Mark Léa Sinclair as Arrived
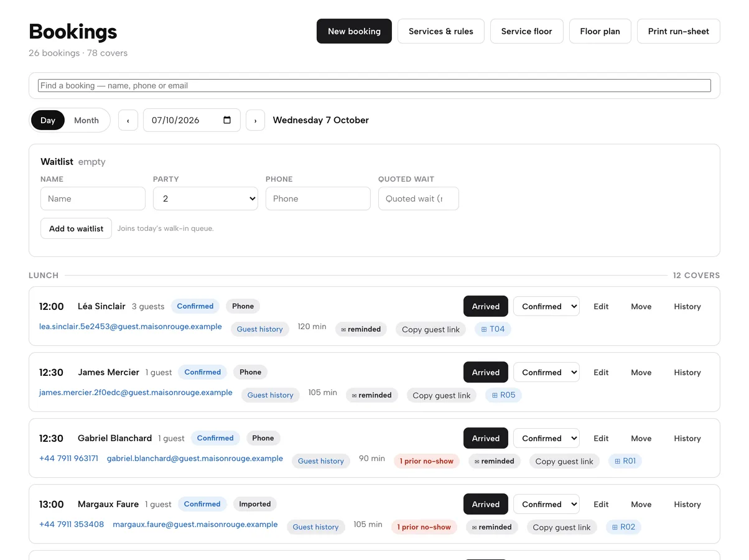 [486, 306]
